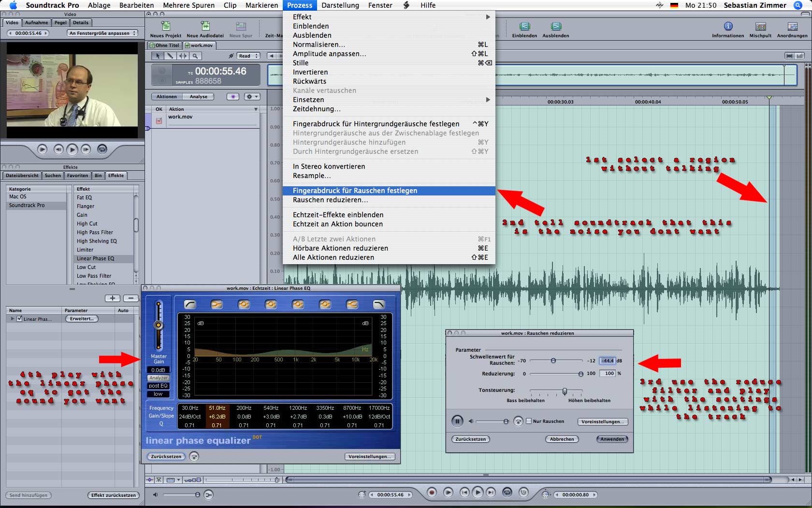
Task: Click the Neue Audiodatei toolbar icon
Action: pos(205,26)
